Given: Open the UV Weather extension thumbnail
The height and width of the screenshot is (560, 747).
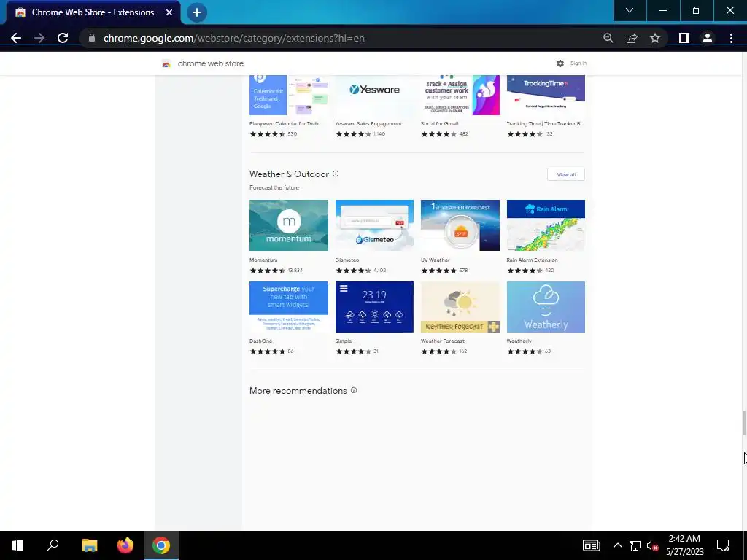Looking at the screenshot, I should point(460,225).
